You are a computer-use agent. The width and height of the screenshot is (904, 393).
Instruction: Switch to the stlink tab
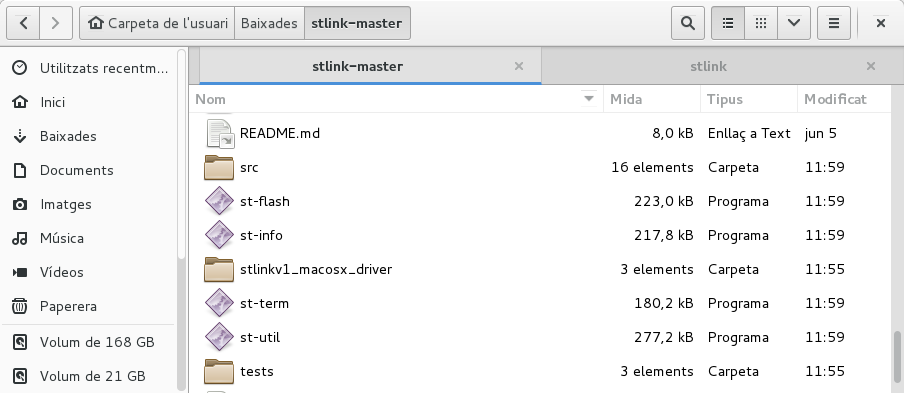(709, 66)
